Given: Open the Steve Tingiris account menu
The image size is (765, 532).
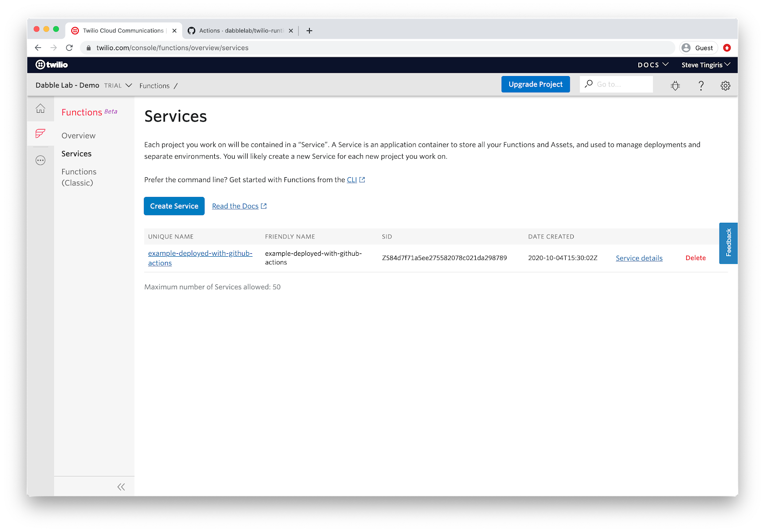Looking at the screenshot, I should pos(706,65).
